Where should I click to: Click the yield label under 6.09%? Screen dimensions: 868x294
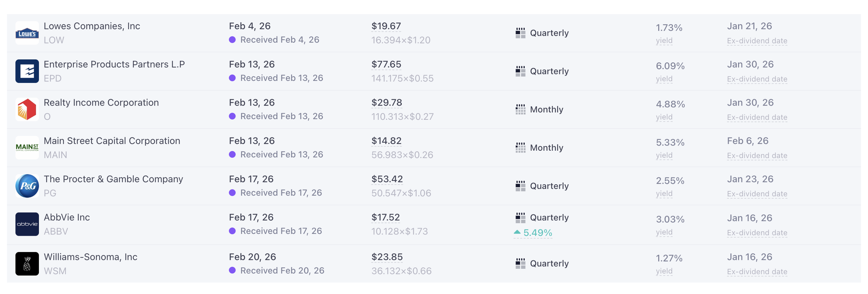[x=664, y=79]
